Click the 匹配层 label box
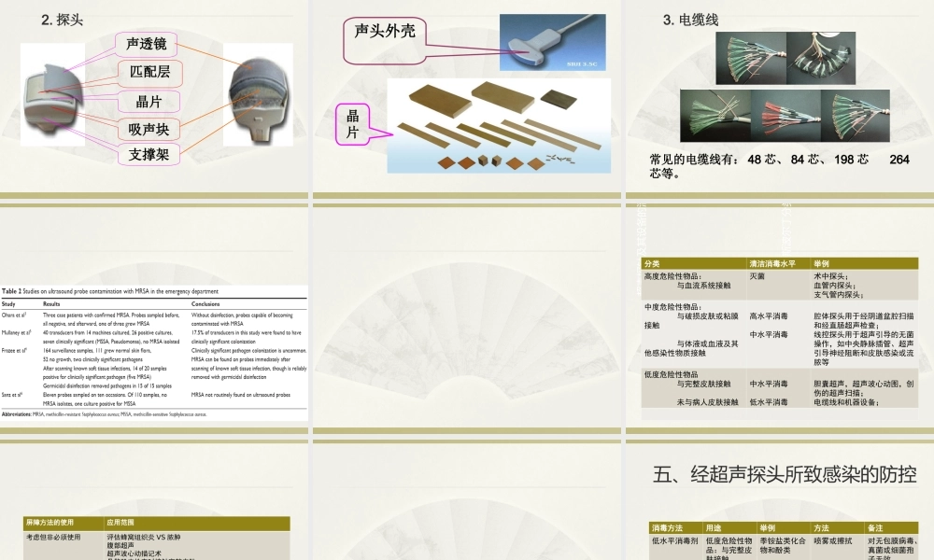934x560 pixels. point(150,73)
